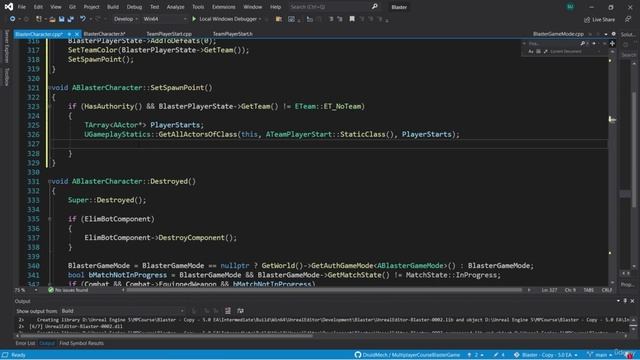Switch to Error List tab
The height and width of the screenshot is (360, 640).
tap(25, 343)
